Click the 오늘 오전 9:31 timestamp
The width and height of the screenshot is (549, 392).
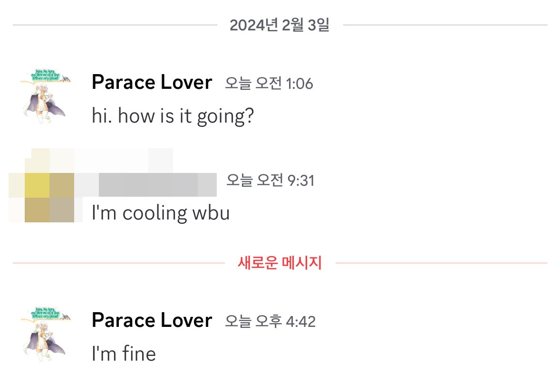[x=270, y=181]
